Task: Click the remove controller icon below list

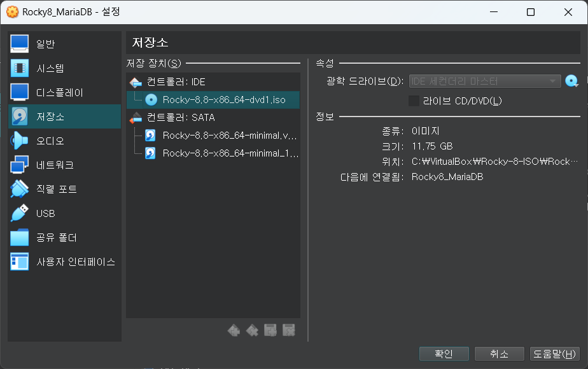Action: point(252,330)
